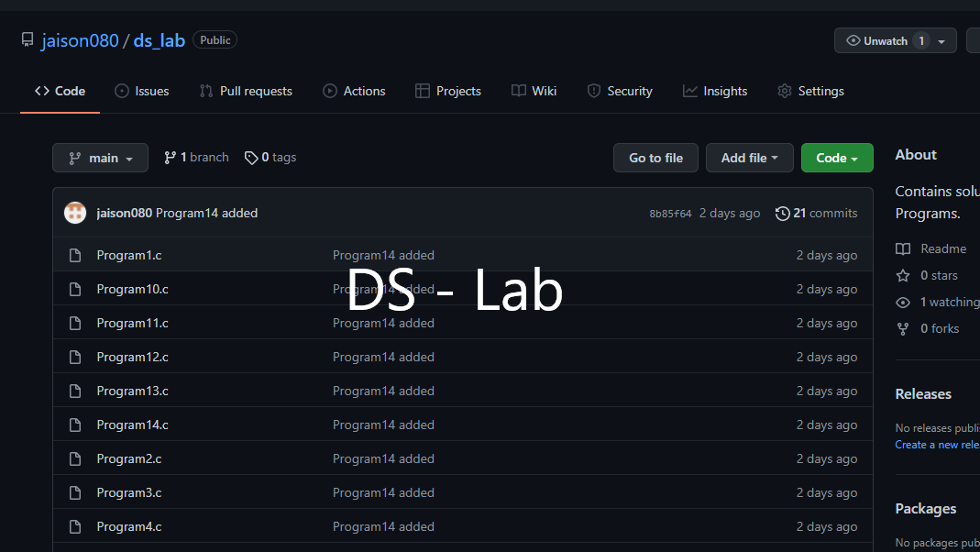Screen dimensions: 980x552
Task: Click the fork icon beside 0 forks
Action: pyautogui.click(x=903, y=328)
